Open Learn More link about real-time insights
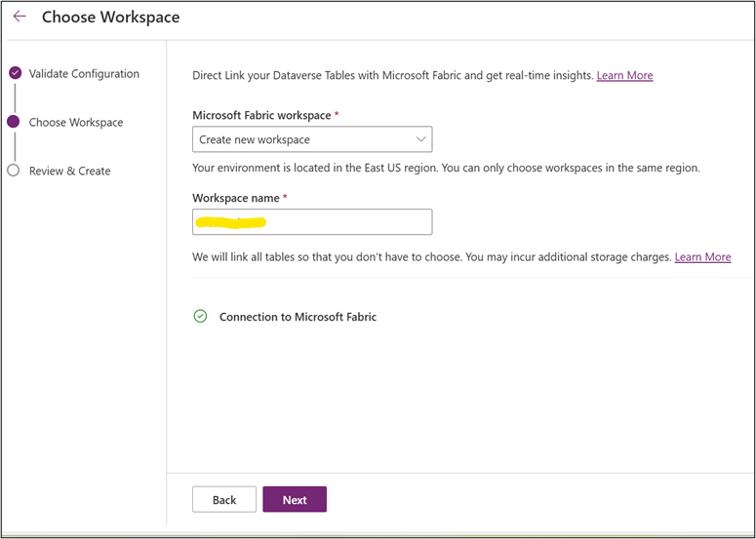The image size is (756, 539). (x=624, y=75)
